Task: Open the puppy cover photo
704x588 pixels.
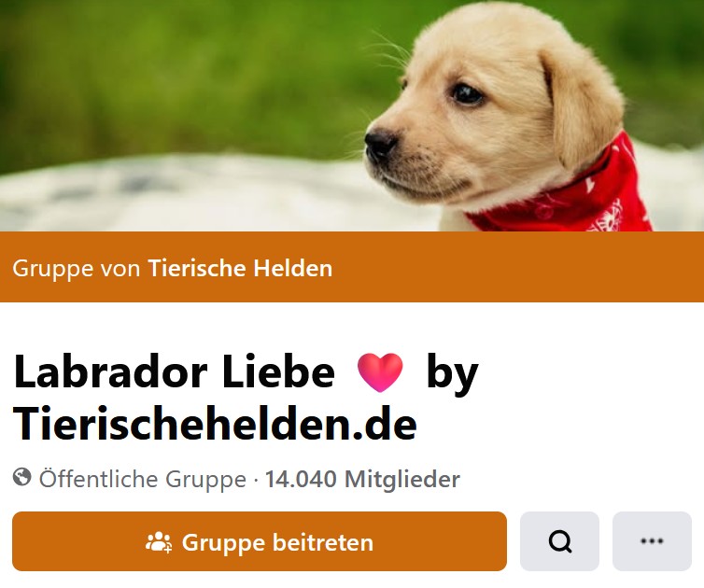Action: pos(352,116)
